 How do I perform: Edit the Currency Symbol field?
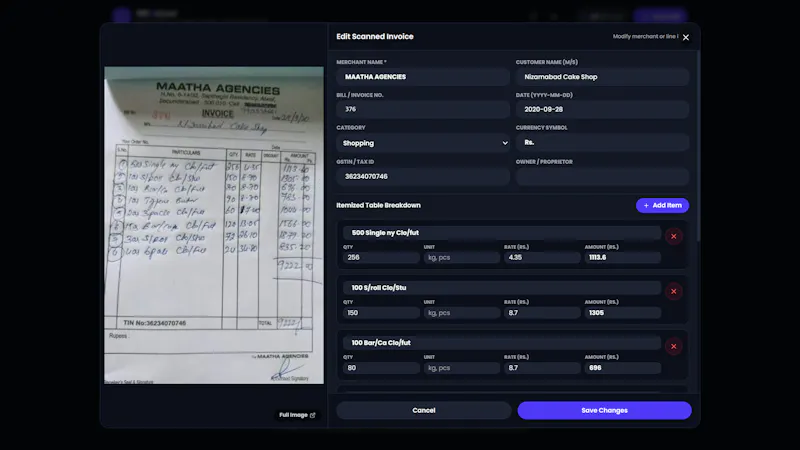(x=603, y=142)
